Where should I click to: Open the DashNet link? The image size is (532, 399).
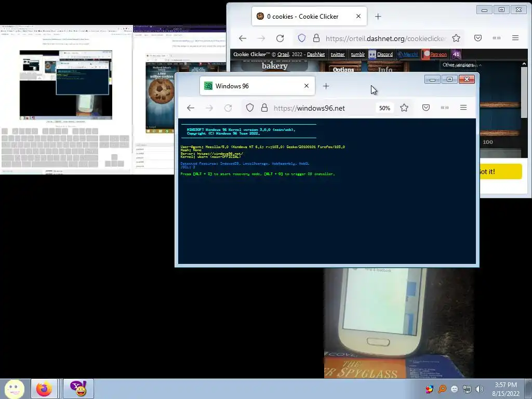[x=316, y=54]
